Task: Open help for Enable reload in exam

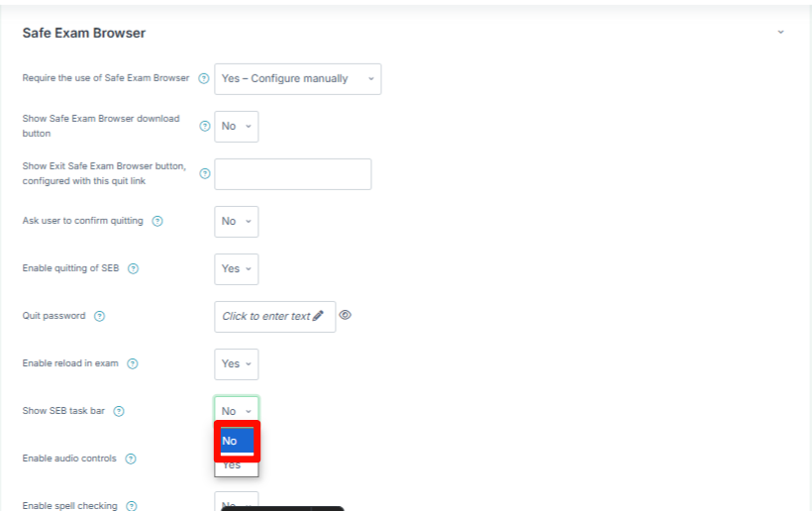Action: (x=133, y=364)
